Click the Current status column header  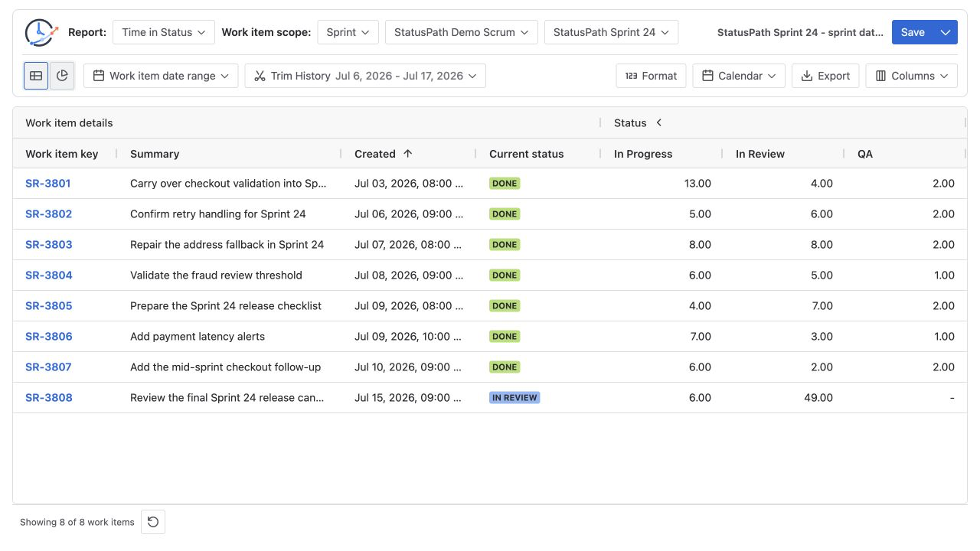pos(526,154)
